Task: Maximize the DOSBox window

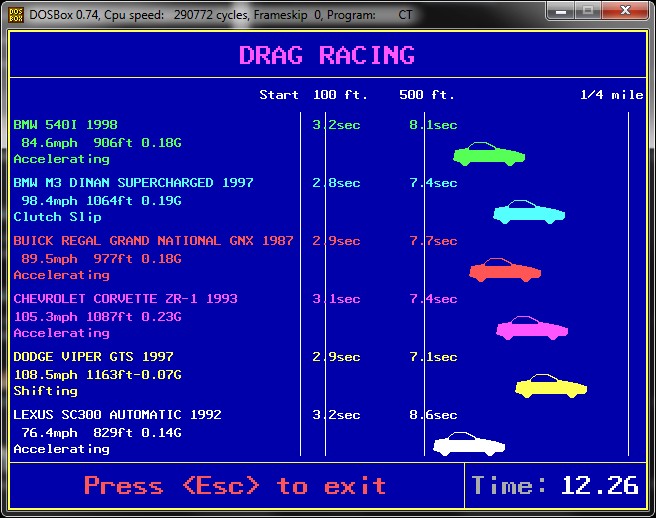Action: tap(588, 10)
